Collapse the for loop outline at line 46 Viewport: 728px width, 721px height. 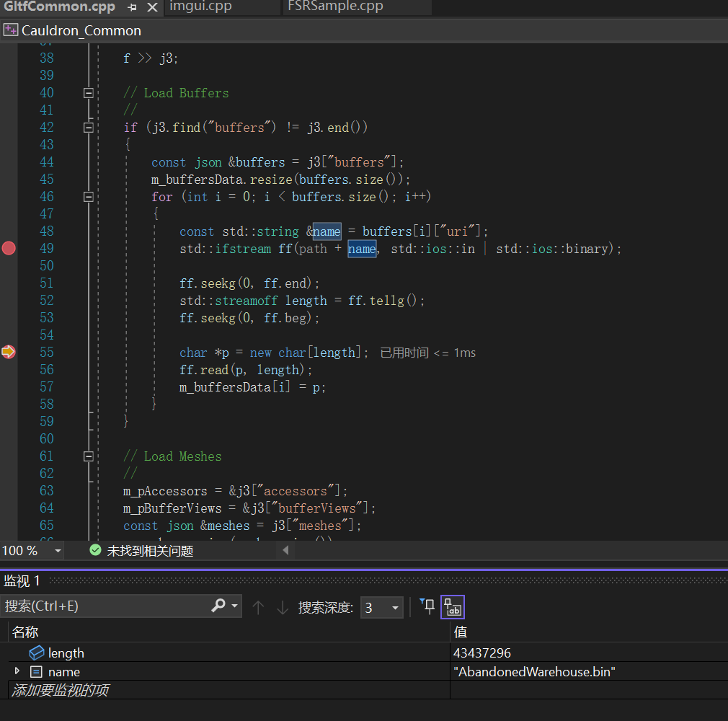tap(88, 196)
